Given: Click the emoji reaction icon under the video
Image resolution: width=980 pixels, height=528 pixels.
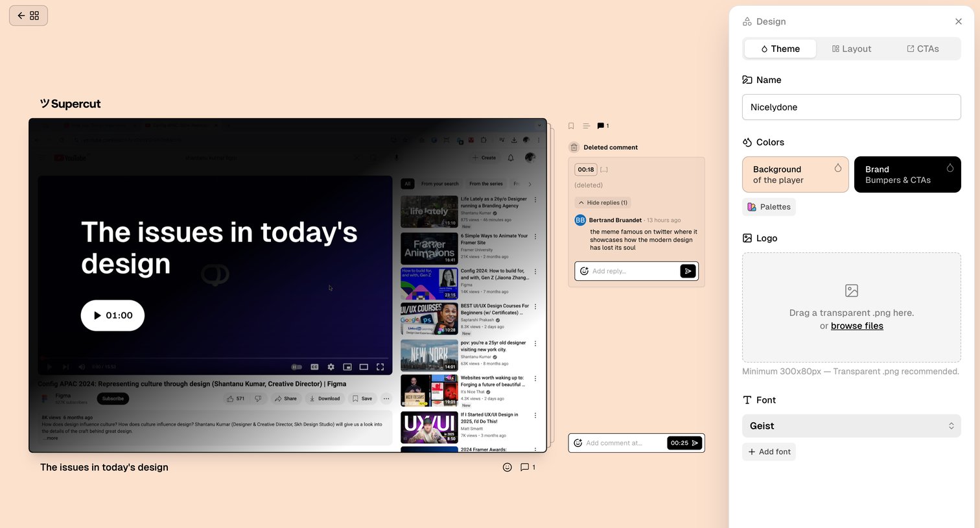Looking at the screenshot, I should click(507, 467).
